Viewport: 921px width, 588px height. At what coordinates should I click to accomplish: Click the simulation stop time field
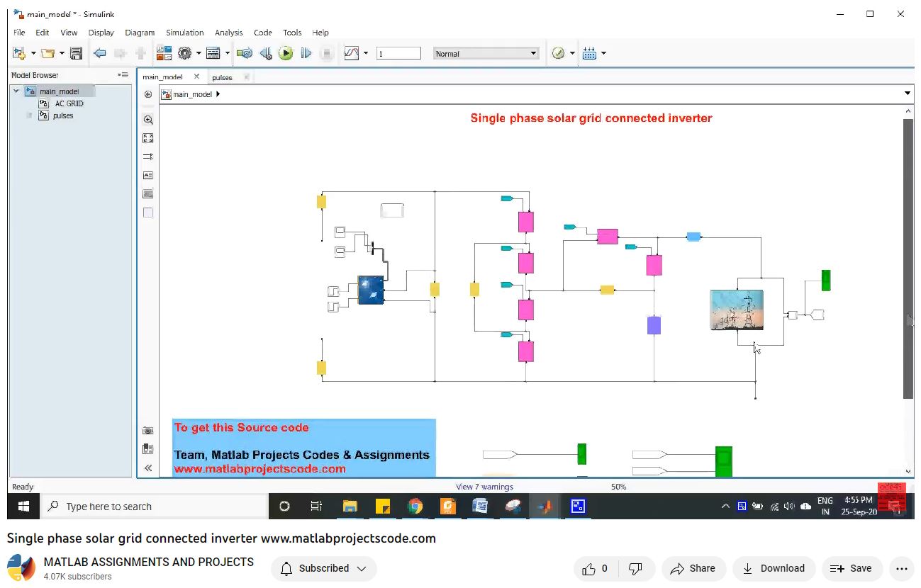(398, 53)
